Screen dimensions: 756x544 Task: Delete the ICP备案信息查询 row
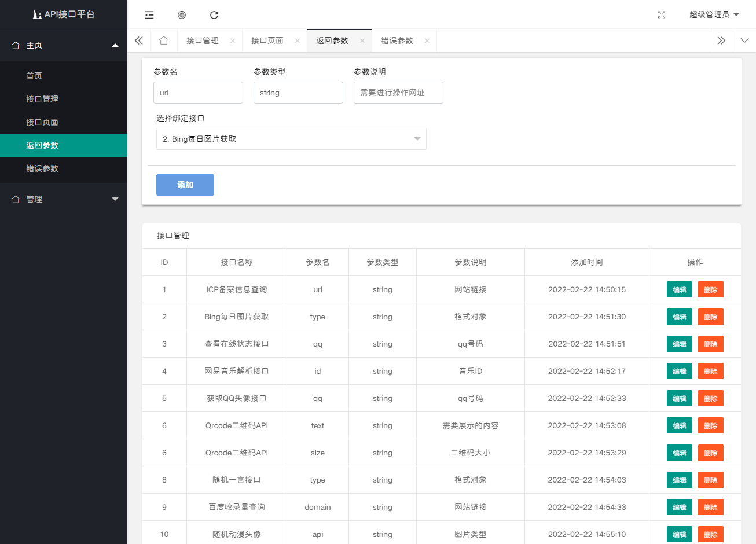tap(711, 290)
